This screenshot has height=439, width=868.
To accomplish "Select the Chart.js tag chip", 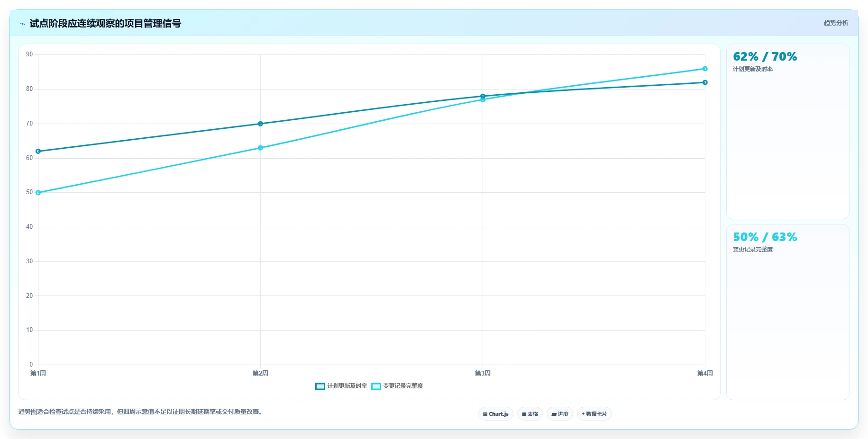I will coord(495,414).
